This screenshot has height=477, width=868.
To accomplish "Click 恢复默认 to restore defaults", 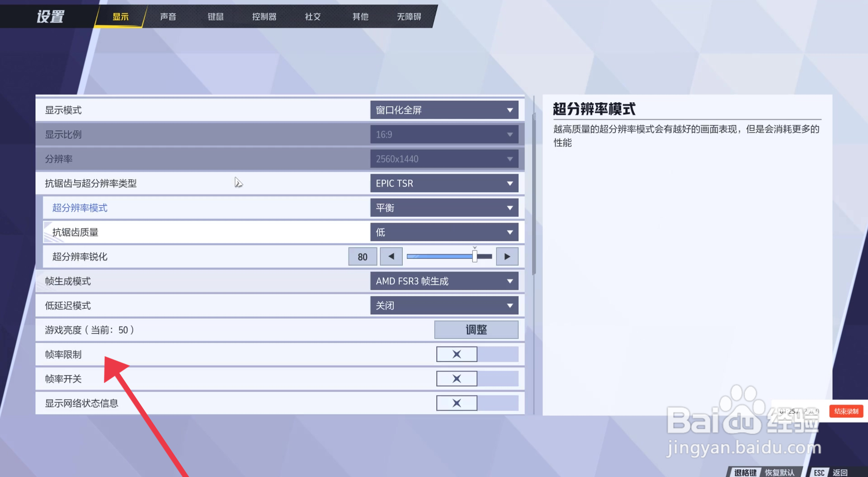I will 779,472.
